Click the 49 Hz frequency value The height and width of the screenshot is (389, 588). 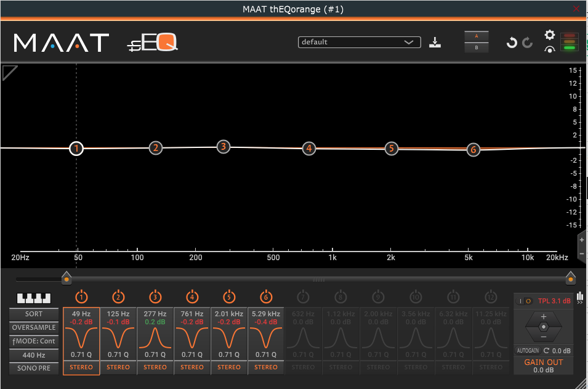[81, 314]
